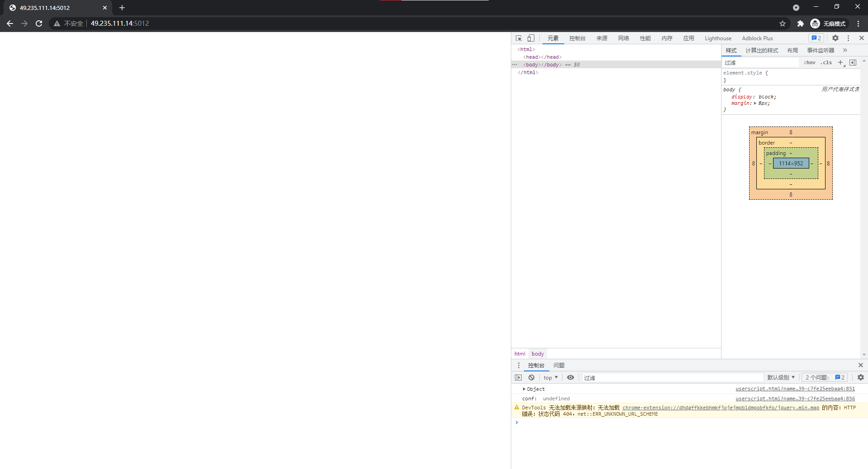Create live expression with eye icon
The width and height of the screenshot is (868, 469).
coord(571,378)
